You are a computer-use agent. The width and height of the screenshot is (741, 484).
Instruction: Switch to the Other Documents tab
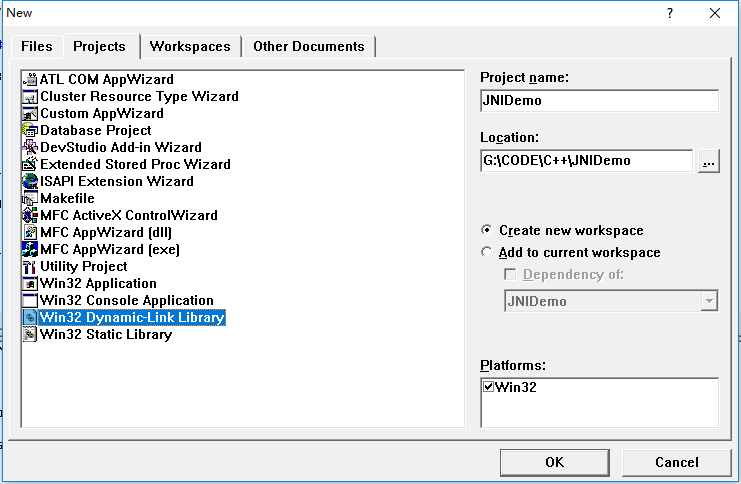[x=309, y=46]
